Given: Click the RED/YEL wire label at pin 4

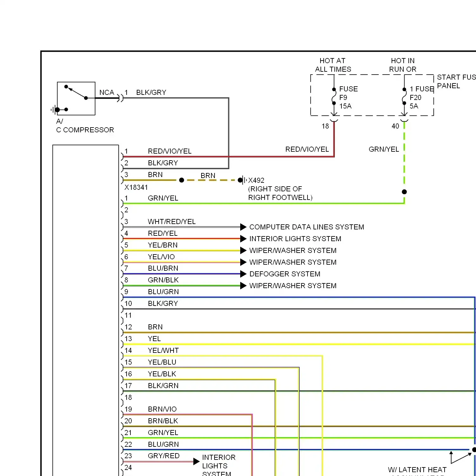Looking at the screenshot, I should pyautogui.click(x=163, y=233).
